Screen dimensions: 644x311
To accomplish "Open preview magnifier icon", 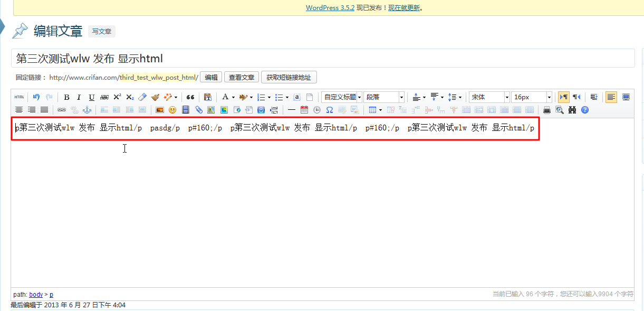I will (560, 110).
